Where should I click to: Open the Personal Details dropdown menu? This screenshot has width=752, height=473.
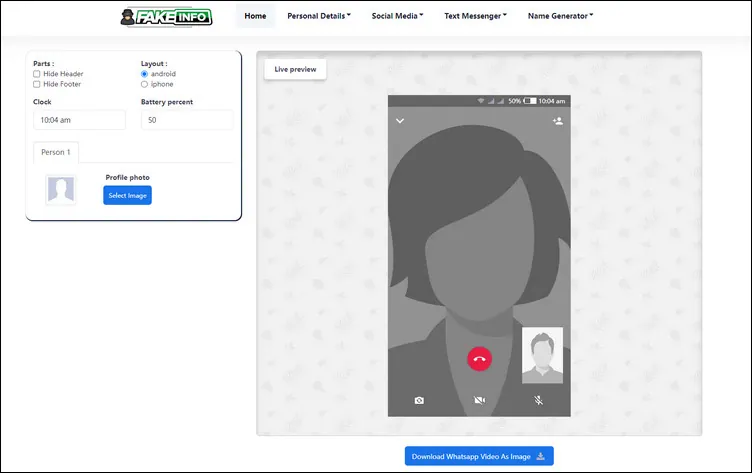[319, 16]
